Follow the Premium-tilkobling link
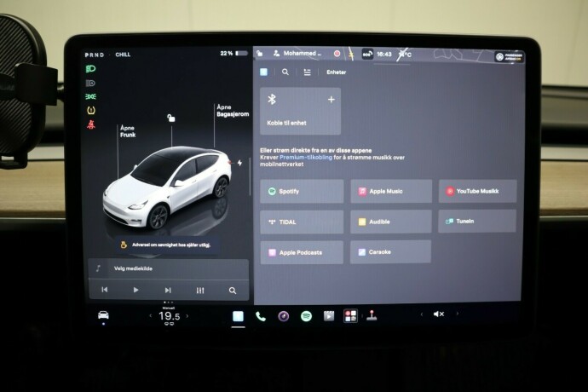Image resolution: width=588 pixels, height=392 pixels. click(x=306, y=158)
